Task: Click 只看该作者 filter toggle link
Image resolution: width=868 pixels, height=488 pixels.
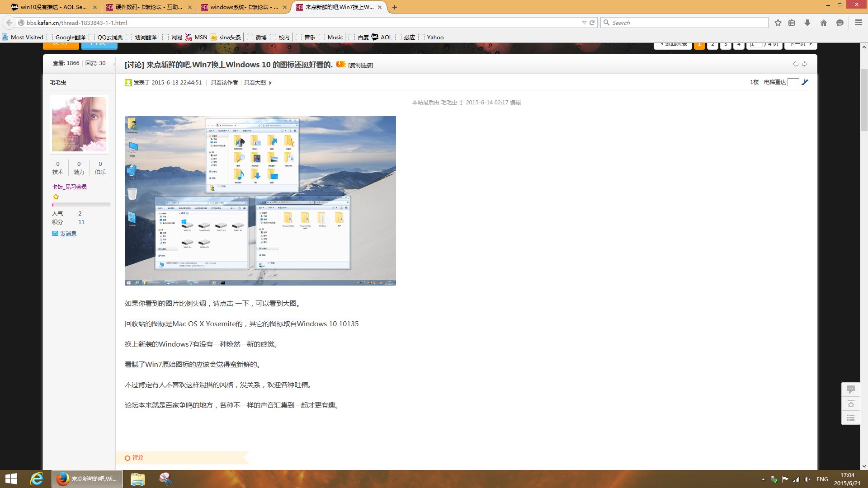Action: point(223,82)
